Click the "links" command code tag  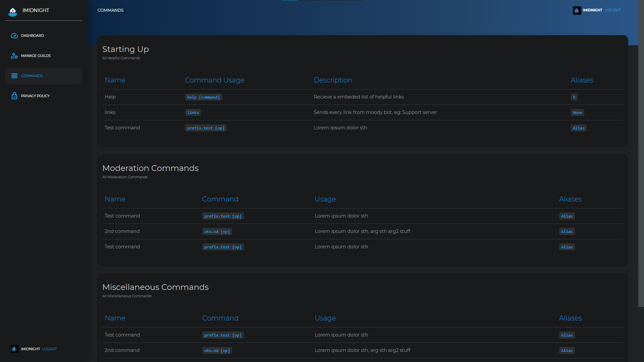coord(193,113)
